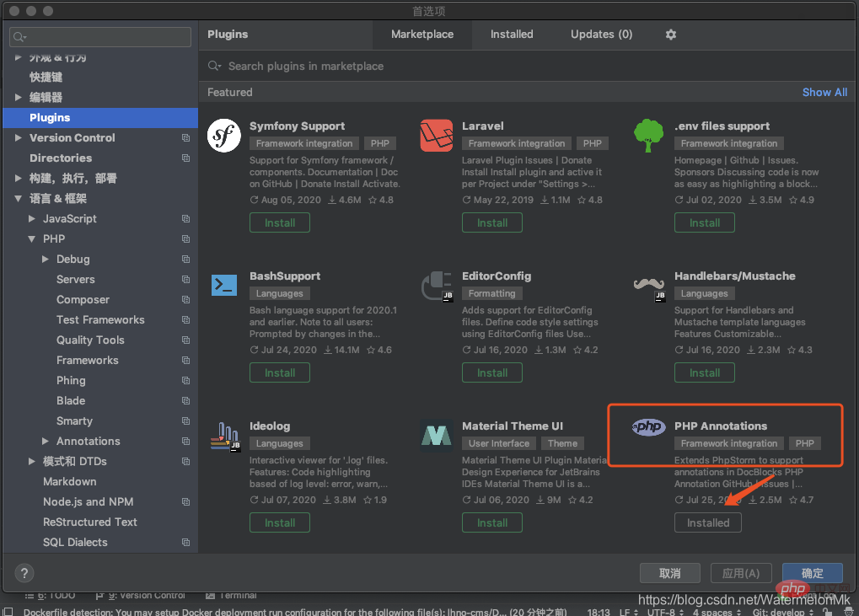Image resolution: width=859 pixels, height=616 pixels.
Task: Click the SQL Dialects project-level icon
Action: coord(185,543)
